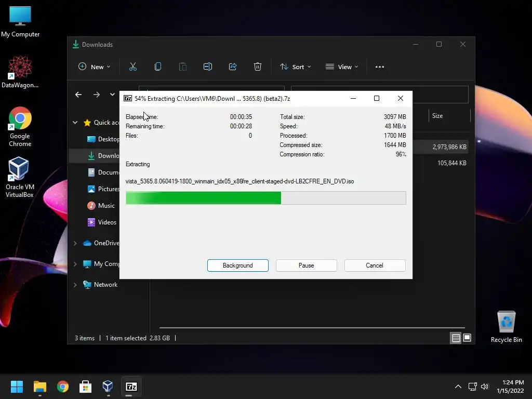Click the Share icon in Downloads toolbar
This screenshot has width=532, height=399.
point(233,67)
